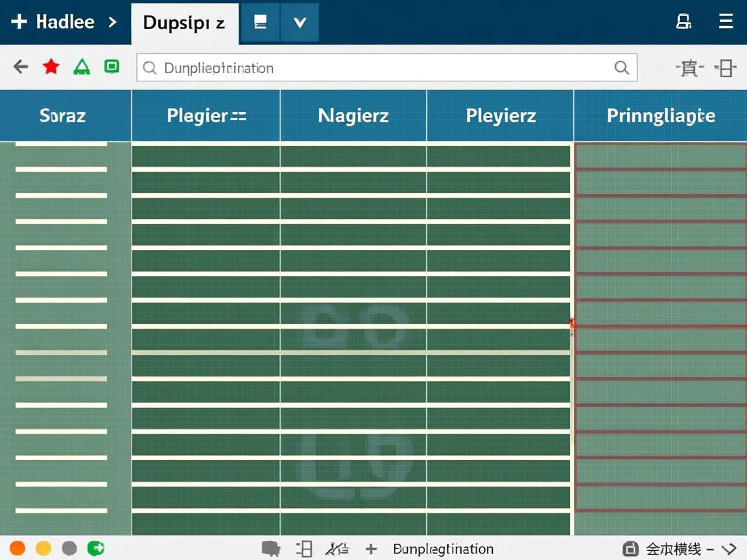Open the dropdown chevron at bottom right
Image resolution: width=747 pixels, height=560 pixels.
[729, 549]
